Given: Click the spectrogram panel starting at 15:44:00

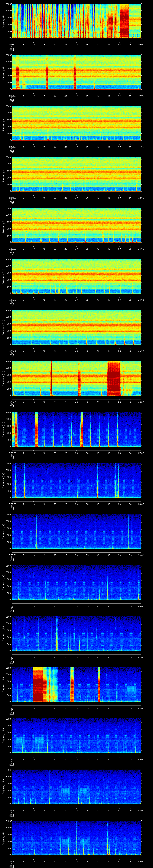Looking at the screenshot, I should pos(77,838).
